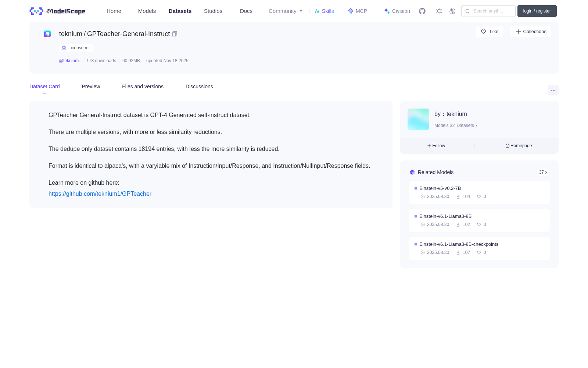Click the '173 downloads' text
This screenshot has width=588, height=368.
click(x=101, y=61)
